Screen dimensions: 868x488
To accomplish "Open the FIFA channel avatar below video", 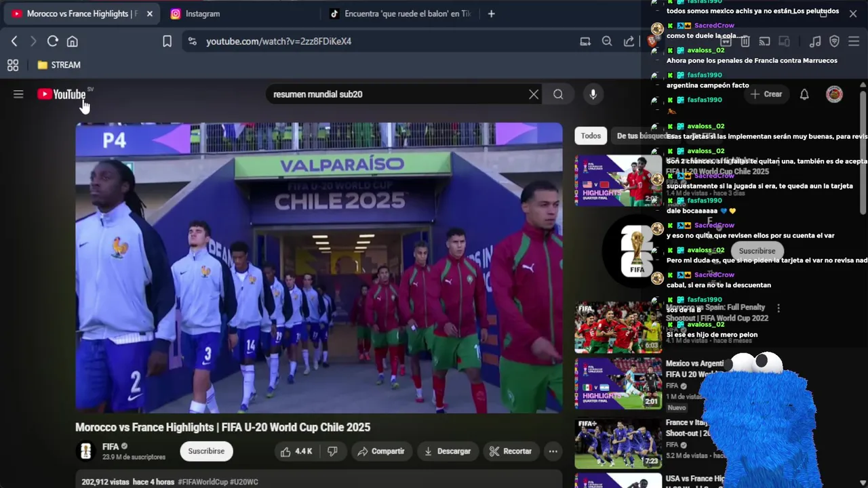I will (85, 451).
